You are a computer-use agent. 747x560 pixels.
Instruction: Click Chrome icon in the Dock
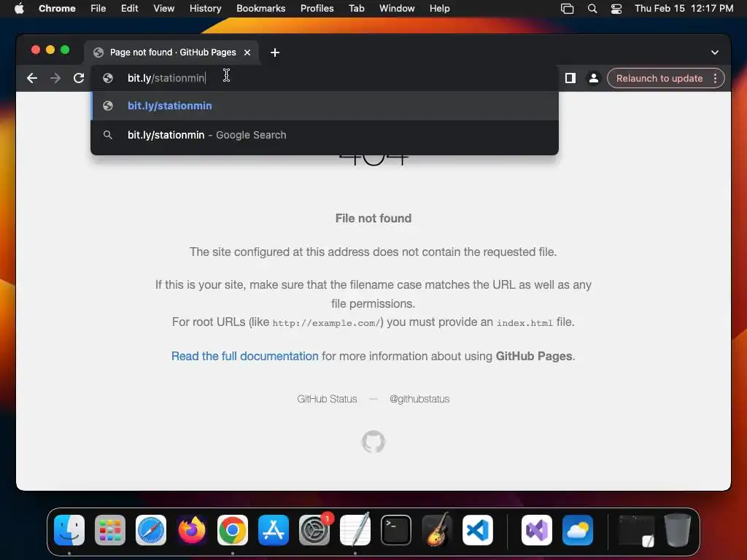coord(233,530)
